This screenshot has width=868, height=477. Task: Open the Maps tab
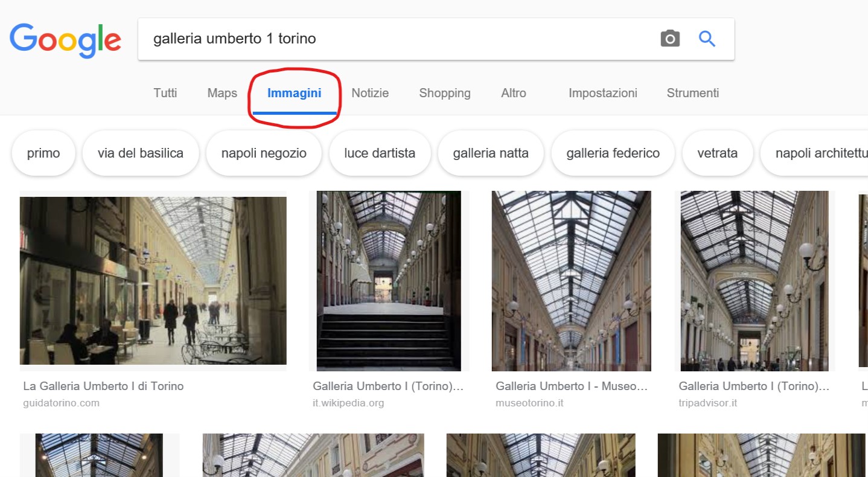click(x=222, y=93)
